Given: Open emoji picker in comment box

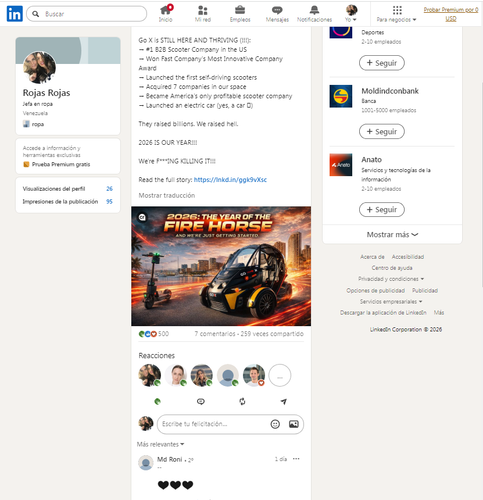Looking at the screenshot, I should 275,424.
